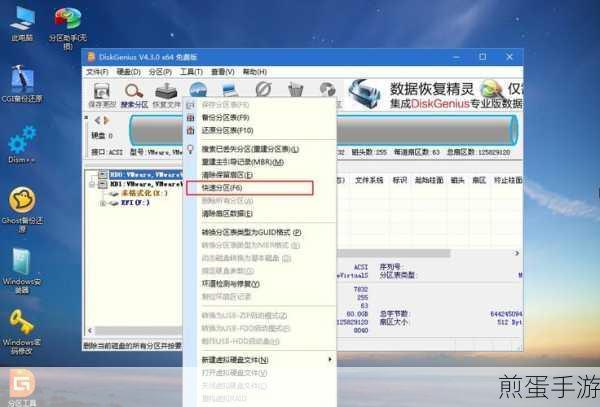Click the 起始柱面 column header
Screen dimensions: 600x407
point(429,180)
